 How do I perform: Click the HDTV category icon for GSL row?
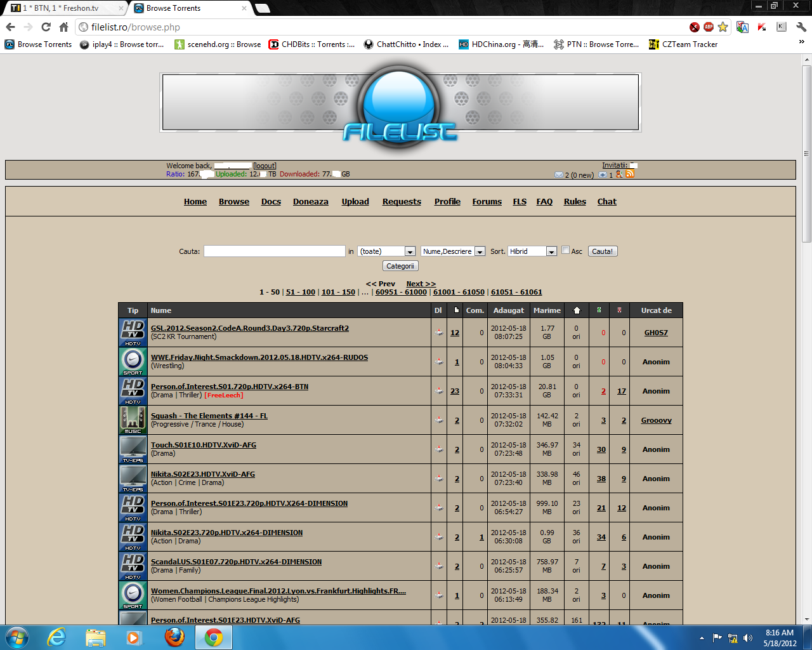pos(133,333)
